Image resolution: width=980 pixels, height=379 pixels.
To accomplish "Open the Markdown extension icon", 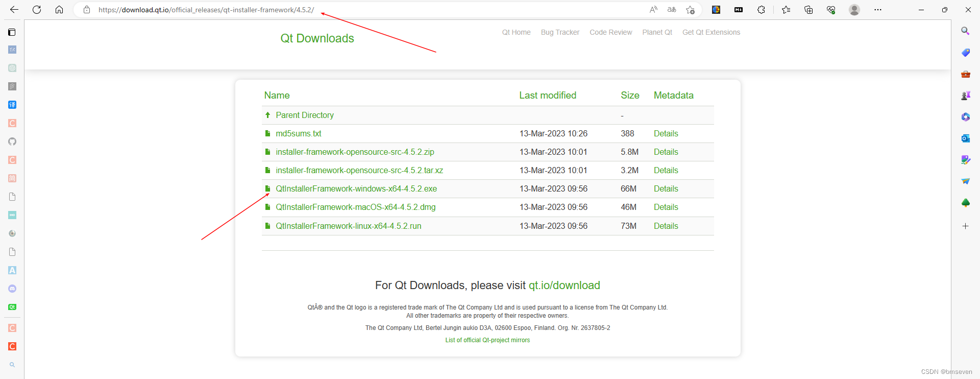I will (x=739, y=10).
